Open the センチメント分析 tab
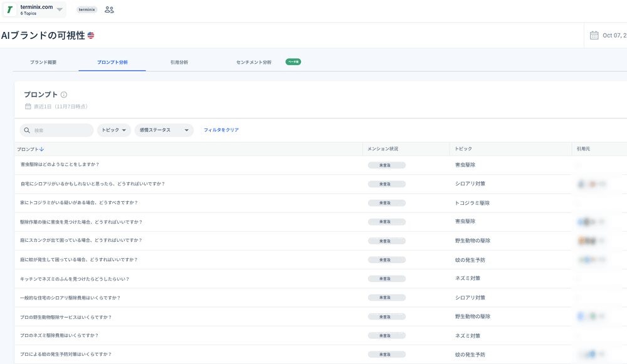Image resolution: width=627 pixels, height=364 pixels. [254, 62]
